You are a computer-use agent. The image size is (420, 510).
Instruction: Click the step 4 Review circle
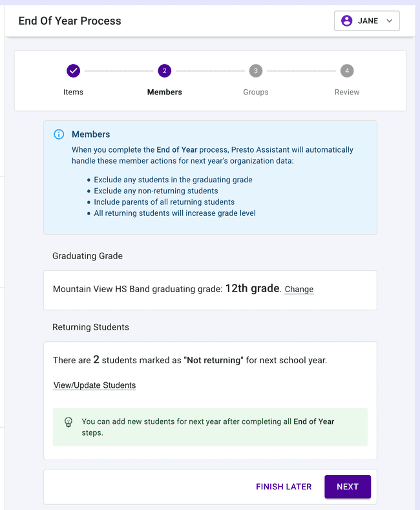click(347, 70)
